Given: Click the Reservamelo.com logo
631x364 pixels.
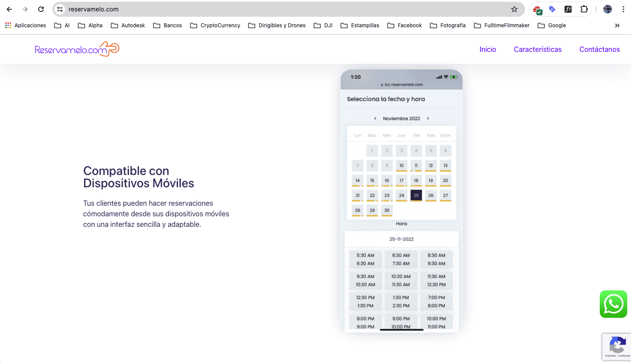Looking at the screenshot, I should (x=77, y=49).
